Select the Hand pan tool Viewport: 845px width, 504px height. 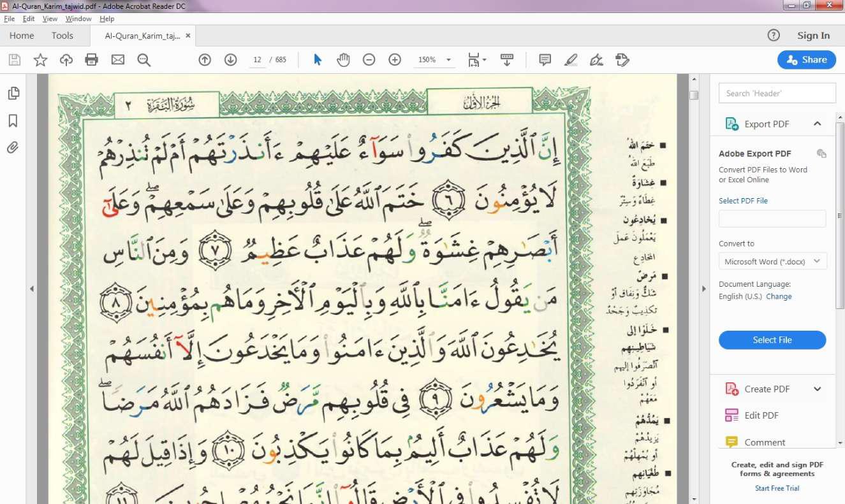344,60
